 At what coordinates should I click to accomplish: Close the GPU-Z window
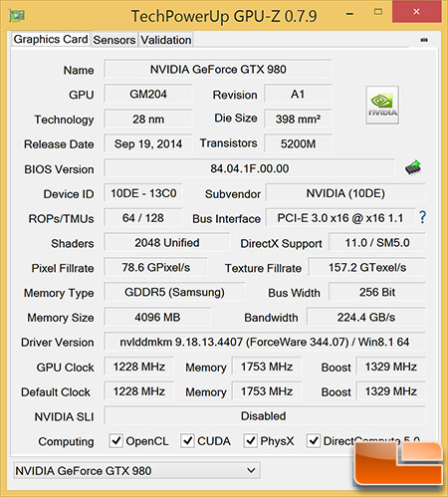pos(416,12)
